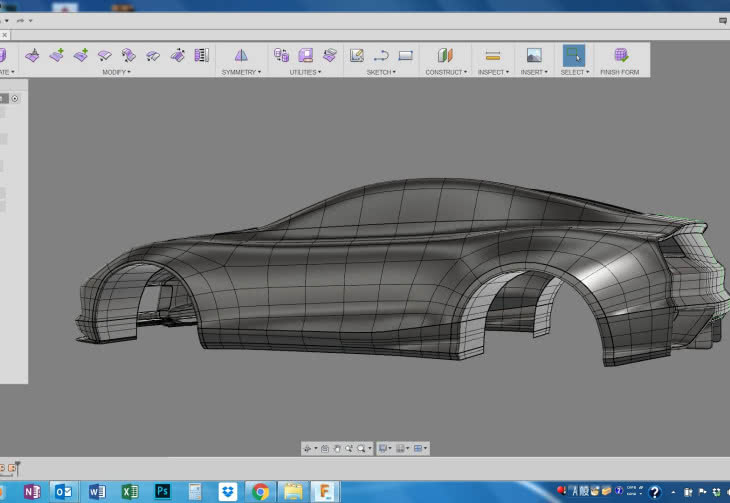The height and width of the screenshot is (503, 730).
Task: Click the fourth Modify icon with down arrows
Action: pos(105,55)
